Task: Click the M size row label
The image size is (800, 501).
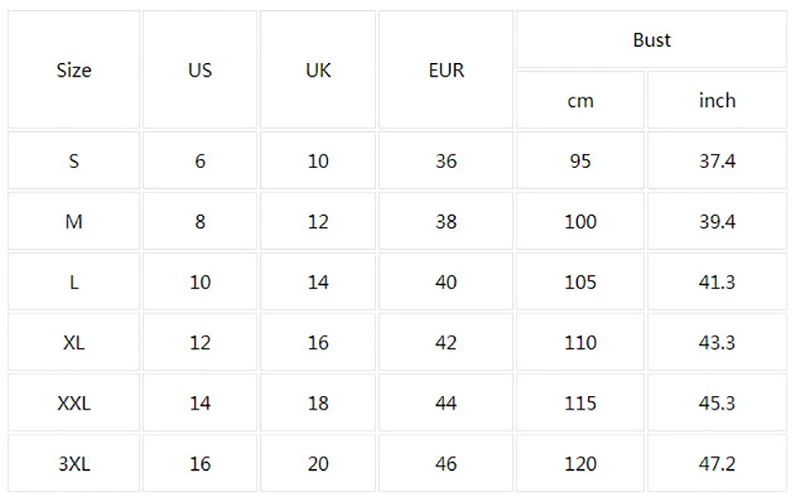Action: 74,222
